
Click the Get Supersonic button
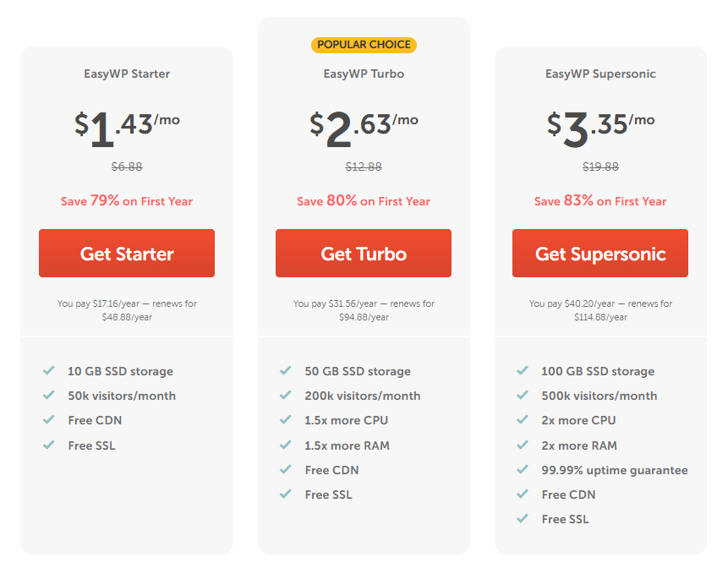coord(599,253)
